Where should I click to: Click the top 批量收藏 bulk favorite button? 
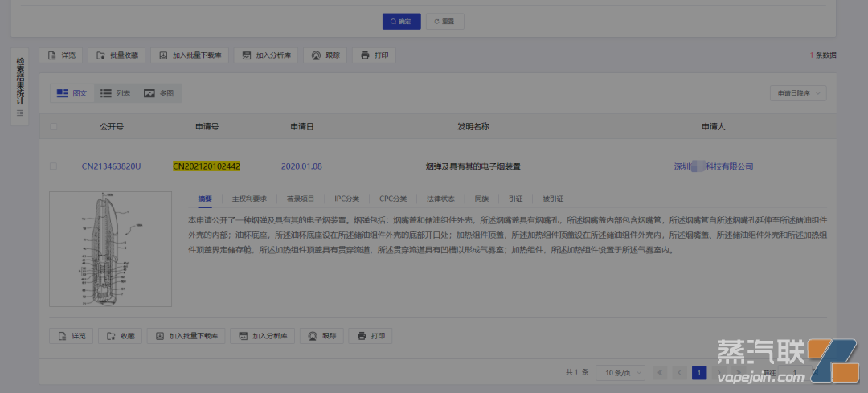coord(116,55)
